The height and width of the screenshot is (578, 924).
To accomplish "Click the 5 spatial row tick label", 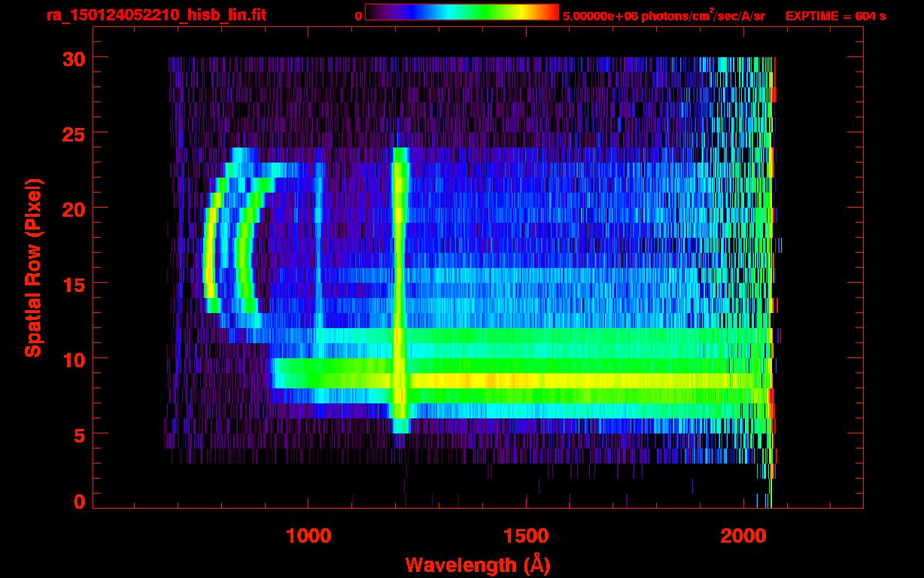I will point(78,434).
